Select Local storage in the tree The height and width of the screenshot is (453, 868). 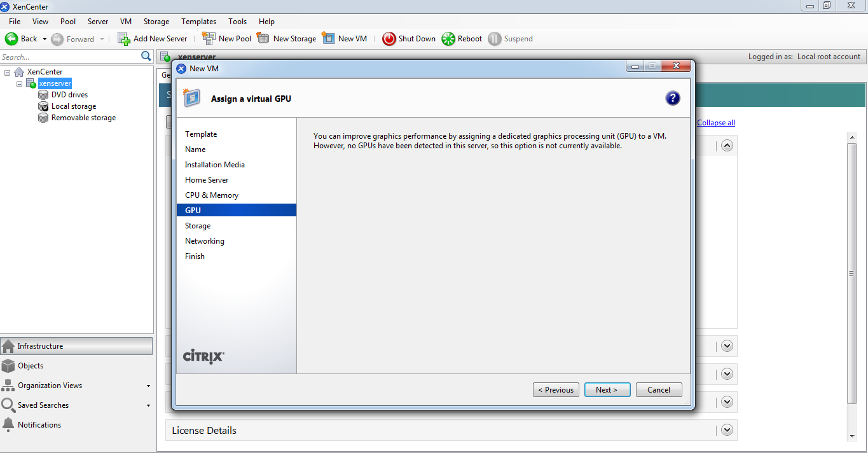(74, 106)
